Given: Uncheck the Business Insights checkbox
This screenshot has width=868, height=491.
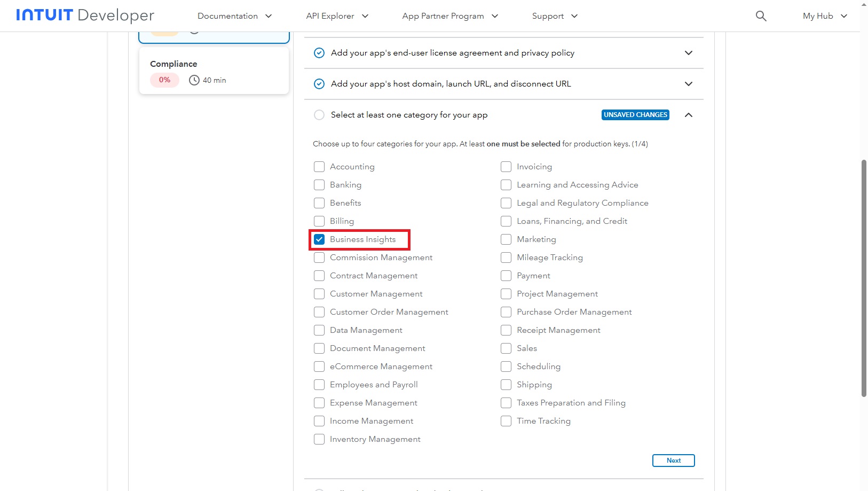Looking at the screenshot, I should [x=319, y=239].
